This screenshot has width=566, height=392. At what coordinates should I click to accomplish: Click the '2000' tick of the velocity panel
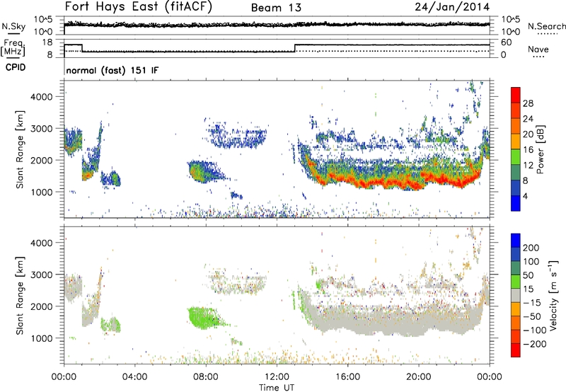[x=42, y=306]
